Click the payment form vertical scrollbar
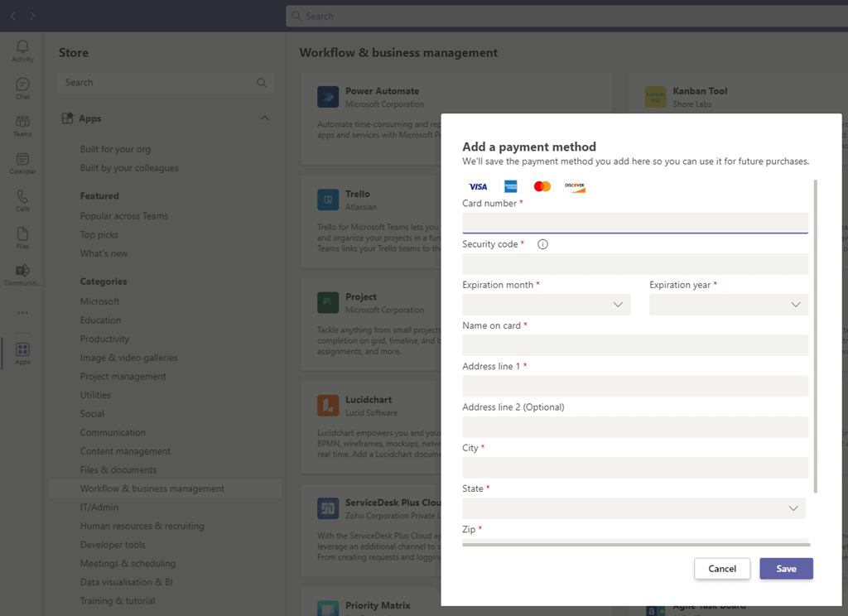This screenshot has height=616, width=848. click(816, 331)
